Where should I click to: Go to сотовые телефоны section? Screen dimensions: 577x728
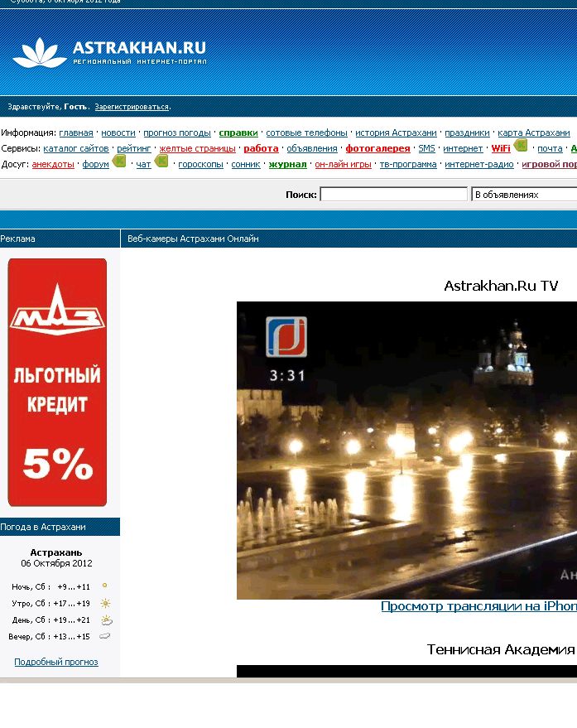pyautogui.click(x=306, y=133)
